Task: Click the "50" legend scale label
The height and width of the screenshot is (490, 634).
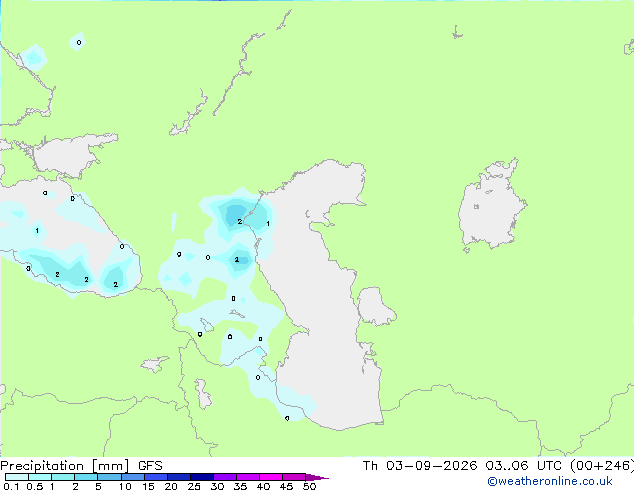Action: pyautogui.click(x=309, y=486)
